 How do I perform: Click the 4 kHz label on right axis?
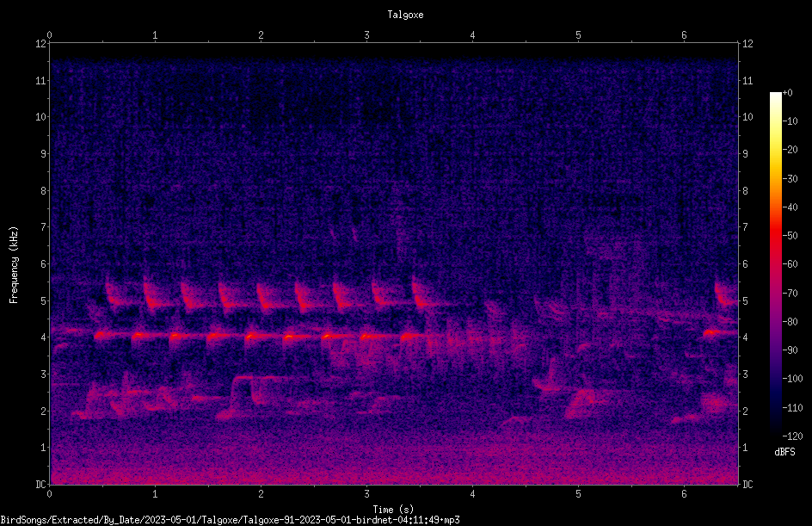(x=745, y=337)
